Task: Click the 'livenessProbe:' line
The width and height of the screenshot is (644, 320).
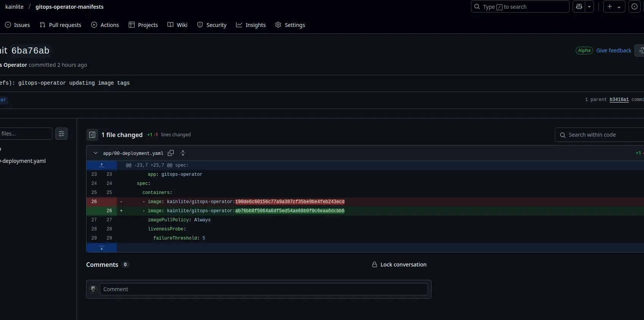Action: click(x=167, y=229)
